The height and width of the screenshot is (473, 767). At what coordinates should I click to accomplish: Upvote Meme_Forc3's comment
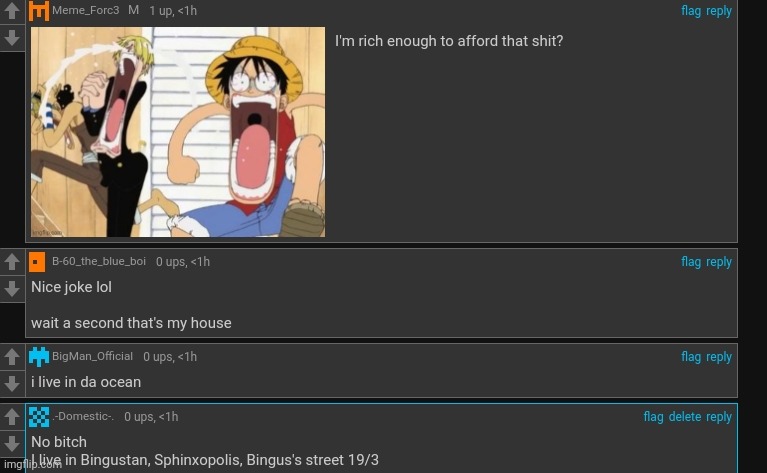pyautogui.click(x=11, y=13)
